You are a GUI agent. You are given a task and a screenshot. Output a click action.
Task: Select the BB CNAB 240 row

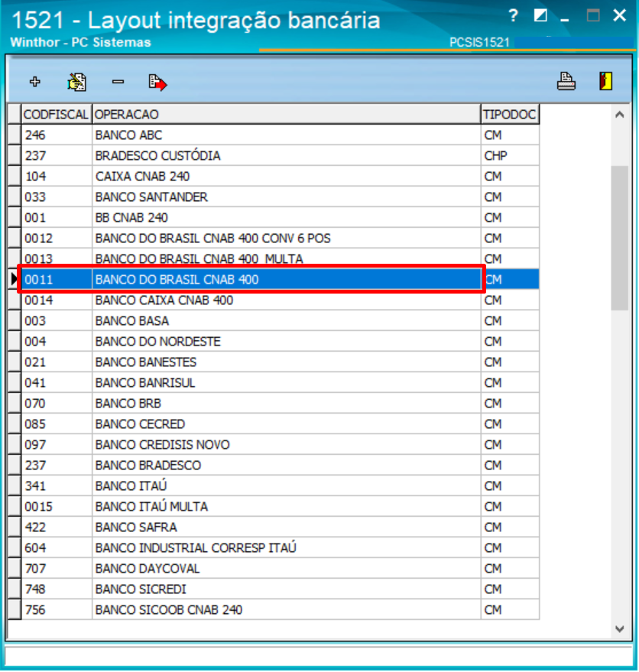281,217
